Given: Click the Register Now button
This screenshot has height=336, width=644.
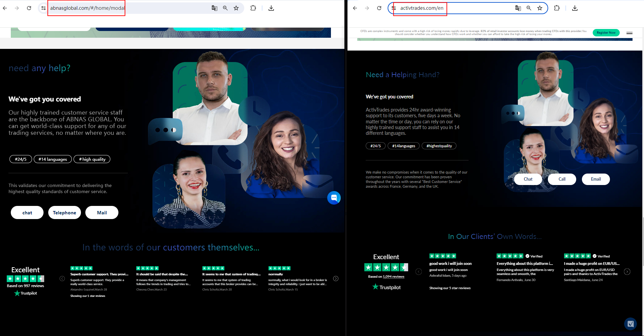Looking at the screenshot, I should pyautogui.click(x=606, y=33).
